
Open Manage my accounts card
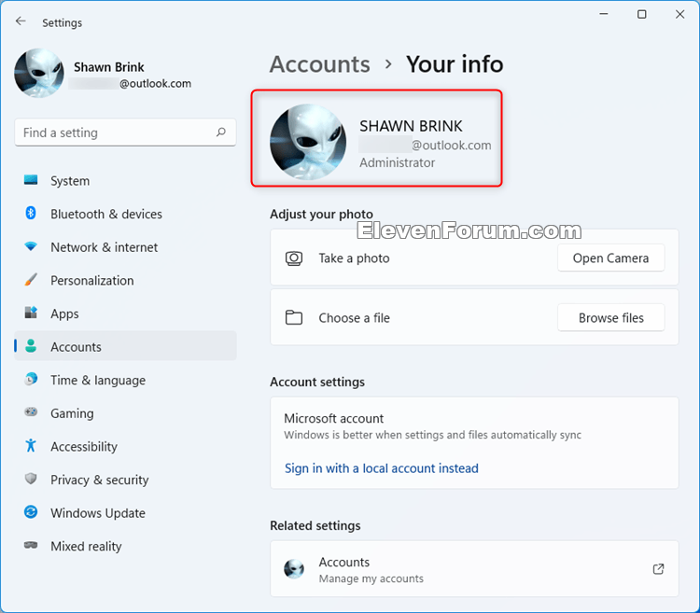pyautogui.click(x=474, y=569)
